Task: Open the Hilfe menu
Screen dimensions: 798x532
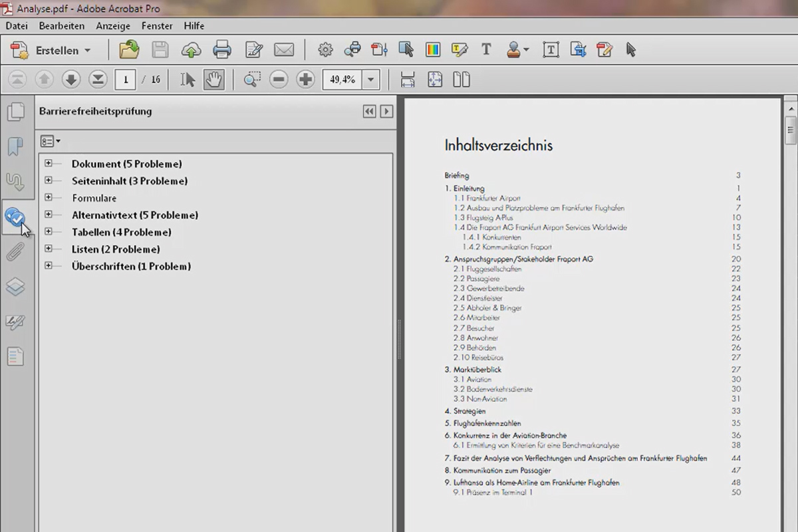Action: pyautogui.click(x=194, y=26)
